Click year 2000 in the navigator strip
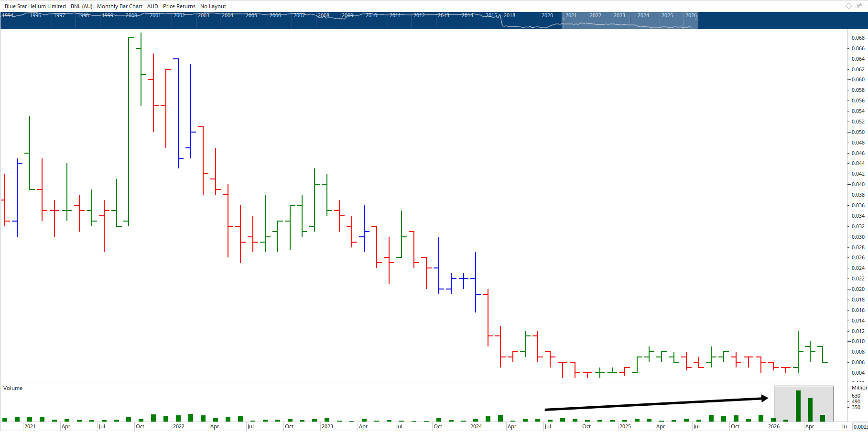 pos(131,15)
